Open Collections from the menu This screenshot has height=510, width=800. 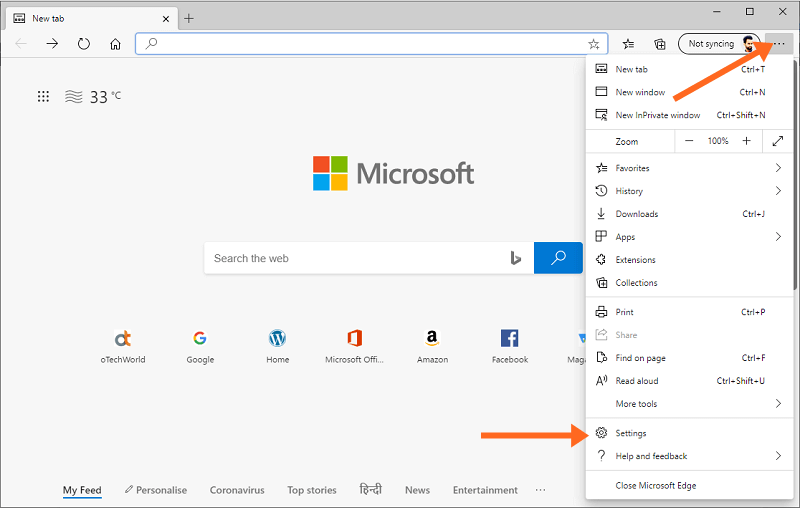coord(689,283)
